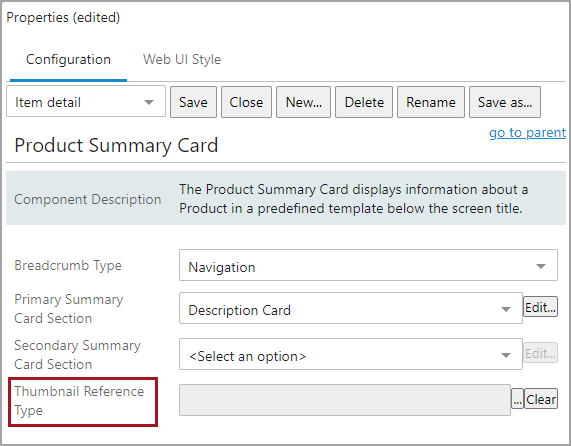Click the Close button in toolbar
This screenshot has height=446, width=571.
coord(246,102)
